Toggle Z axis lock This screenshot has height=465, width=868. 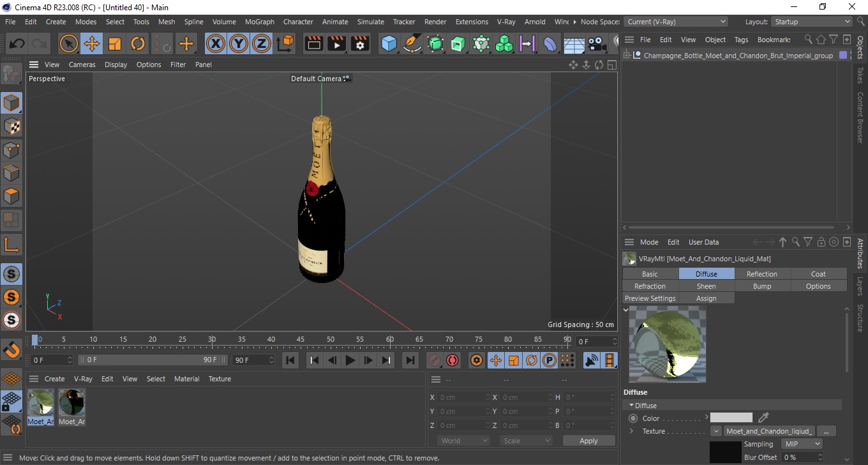pos(262,44)
